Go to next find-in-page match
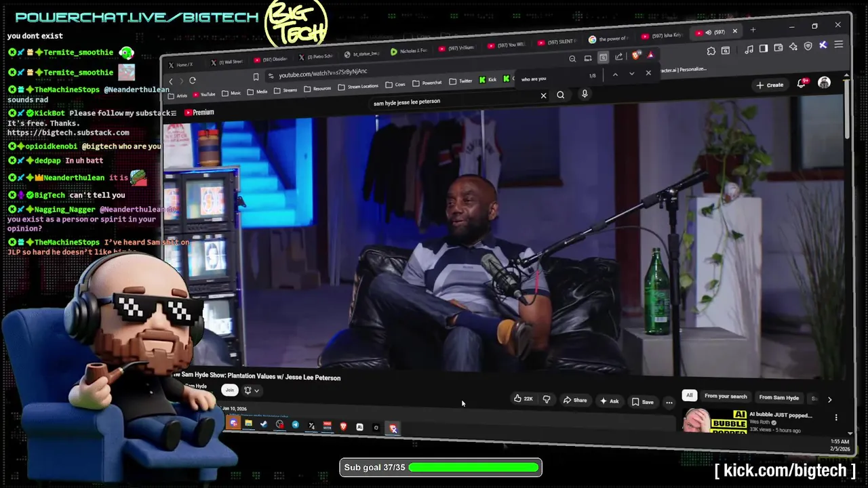Viewport: 868px width, 488px height. [x=631, y=73]
